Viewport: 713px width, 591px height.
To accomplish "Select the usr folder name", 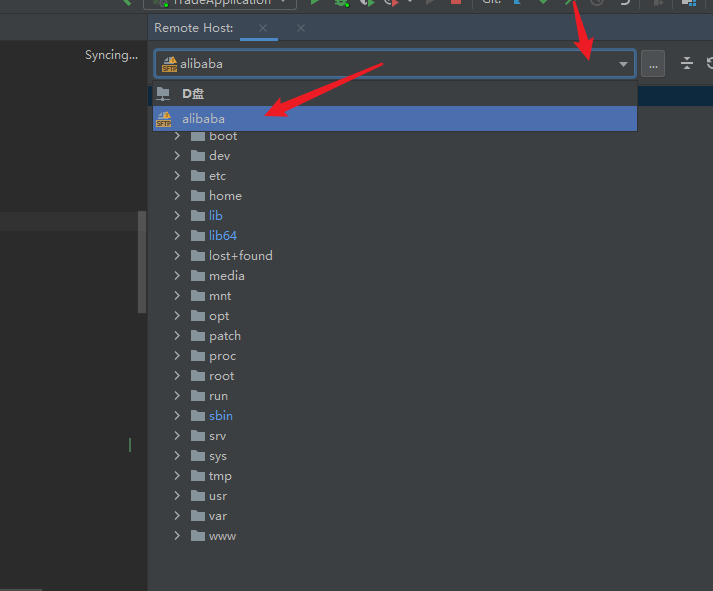I will [x=218, y=496].
